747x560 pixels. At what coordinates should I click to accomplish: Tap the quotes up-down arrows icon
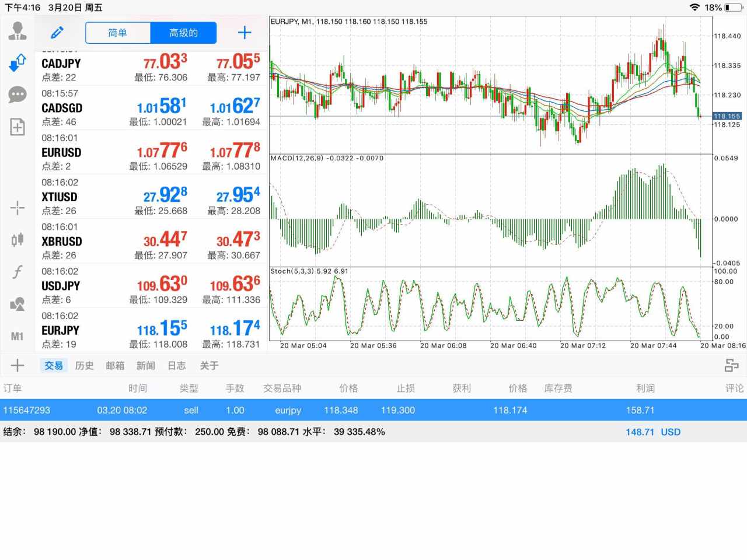coord(18,62)
